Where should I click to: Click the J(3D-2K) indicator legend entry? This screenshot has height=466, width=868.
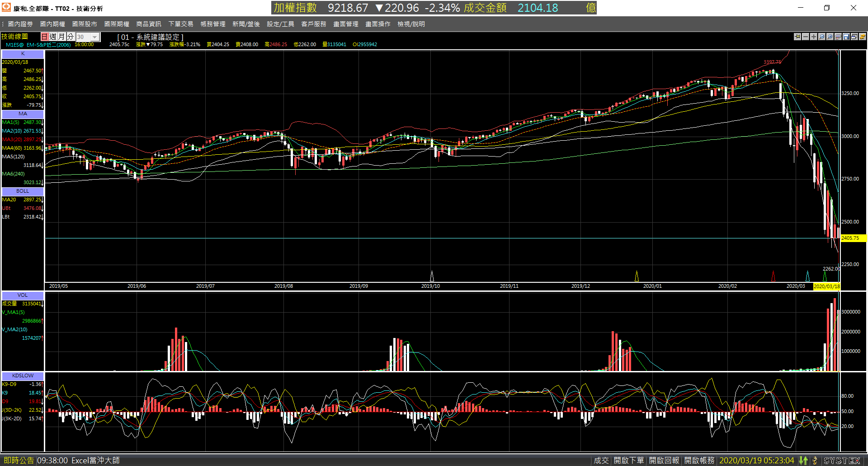click(x=22, y=410)
